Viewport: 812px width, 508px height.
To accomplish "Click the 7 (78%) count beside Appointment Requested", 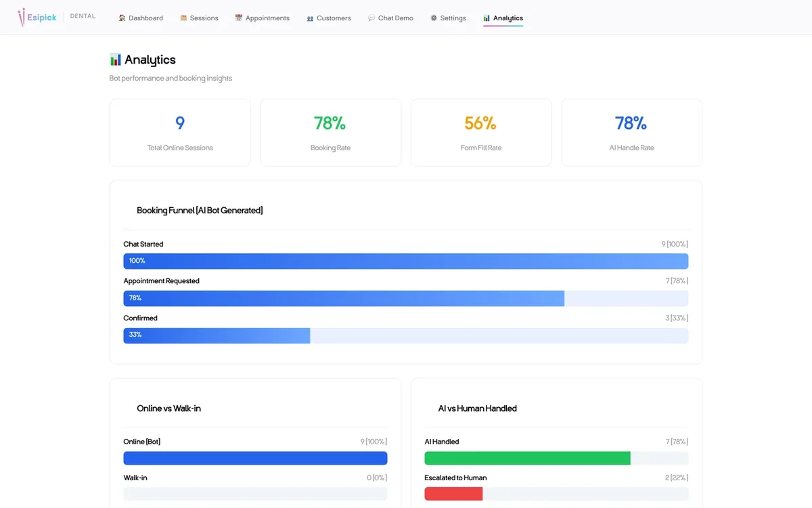I will (x=677, y=281).
